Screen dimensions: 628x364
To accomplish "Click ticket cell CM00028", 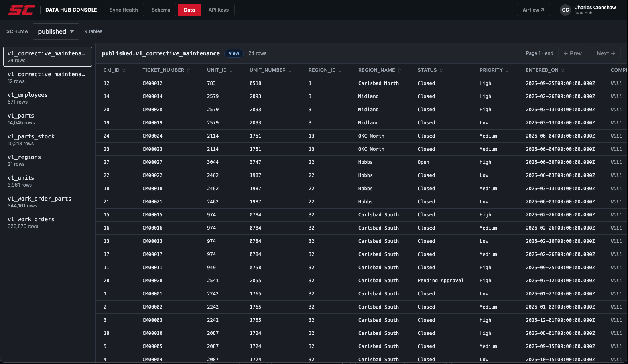I will 152,281.
